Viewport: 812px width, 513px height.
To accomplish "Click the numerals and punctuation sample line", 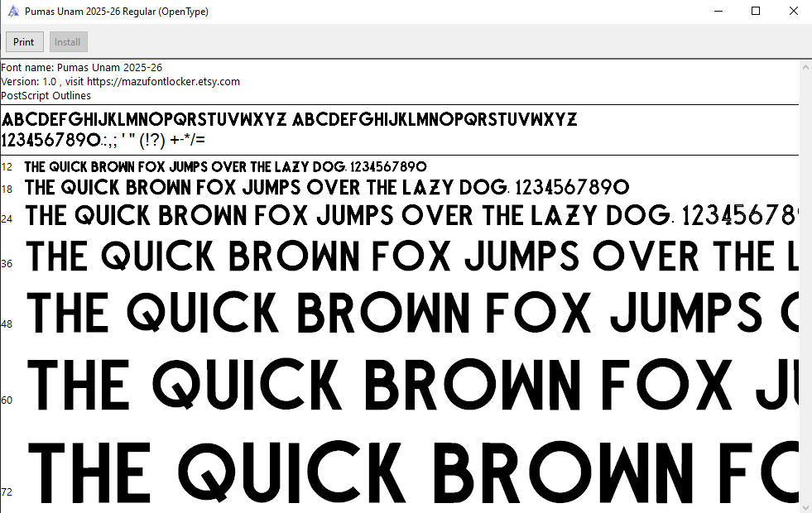I will [103, 139].
